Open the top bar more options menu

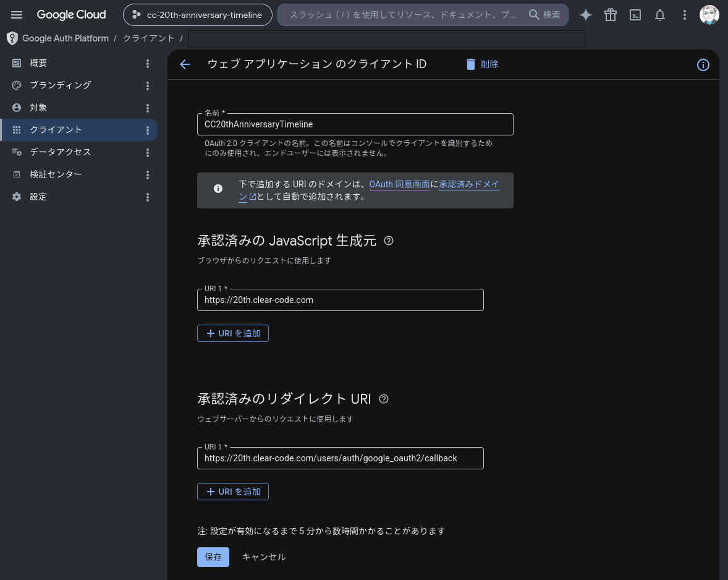tap(684, 15)
